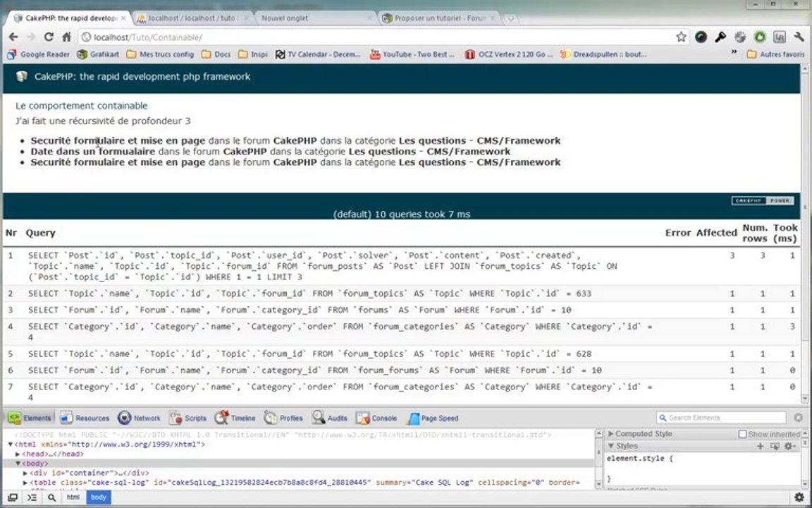Undock DevTools into separate window
This screenshot has width=812, height=508.
(13, 497)
